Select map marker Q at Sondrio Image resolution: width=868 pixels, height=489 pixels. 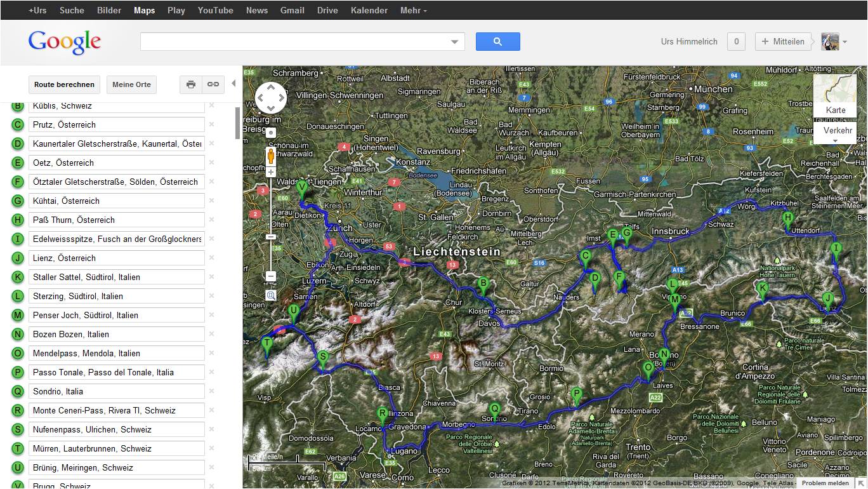pyautogui.click(x=494, y=412)
